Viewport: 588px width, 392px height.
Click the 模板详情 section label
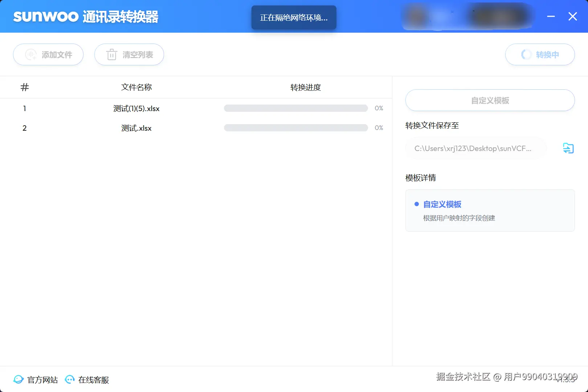point(421,177)
